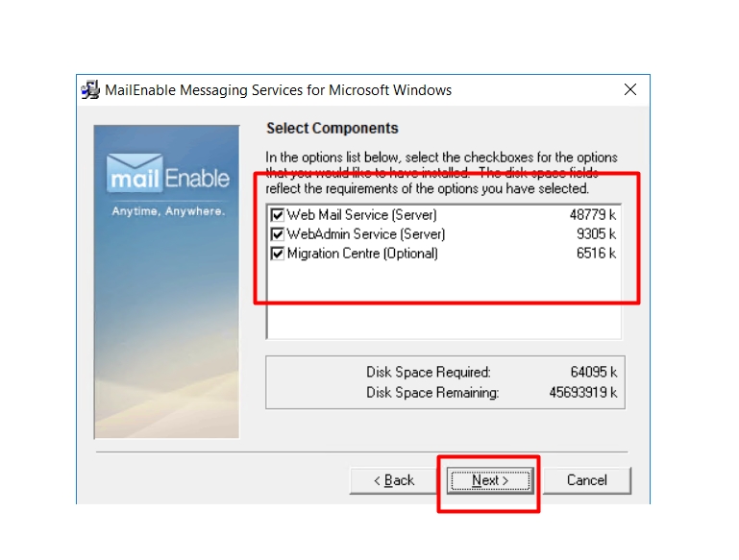The image size is (739, 560).
Task: Go back with the Back button
Action: 395,480
